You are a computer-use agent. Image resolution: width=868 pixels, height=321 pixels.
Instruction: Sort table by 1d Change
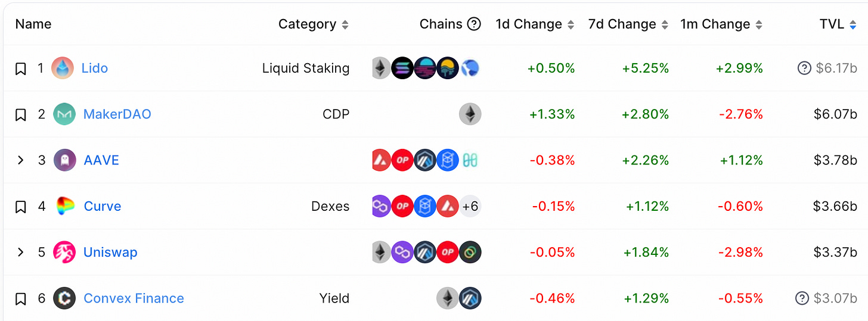[x=535, y=24]
